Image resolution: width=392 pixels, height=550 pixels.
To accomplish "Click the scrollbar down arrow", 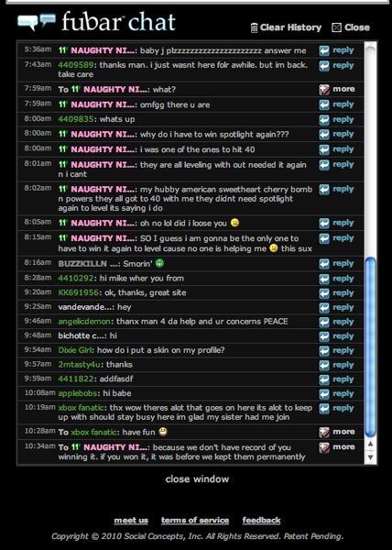I will [x=370, y=457].
